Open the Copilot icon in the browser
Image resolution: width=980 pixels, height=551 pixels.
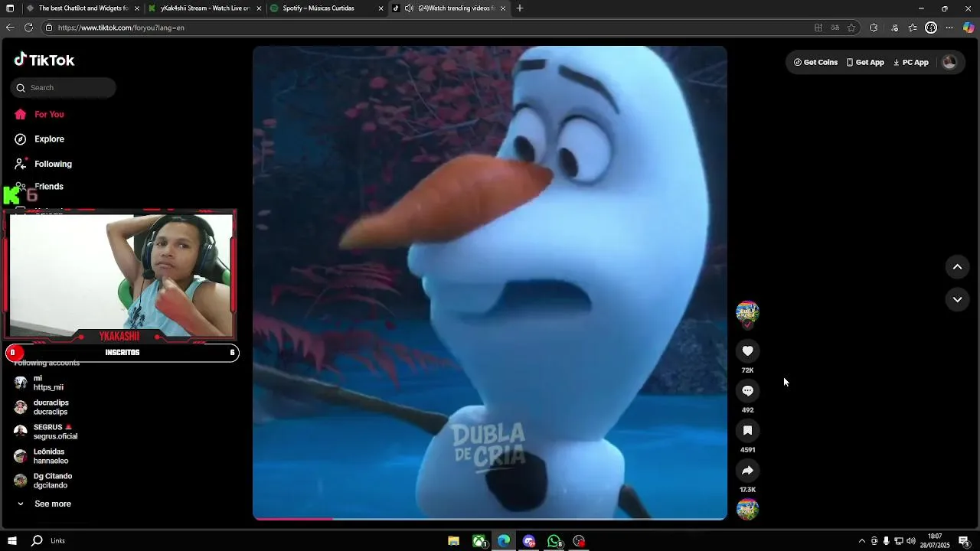tap(969, 28)
